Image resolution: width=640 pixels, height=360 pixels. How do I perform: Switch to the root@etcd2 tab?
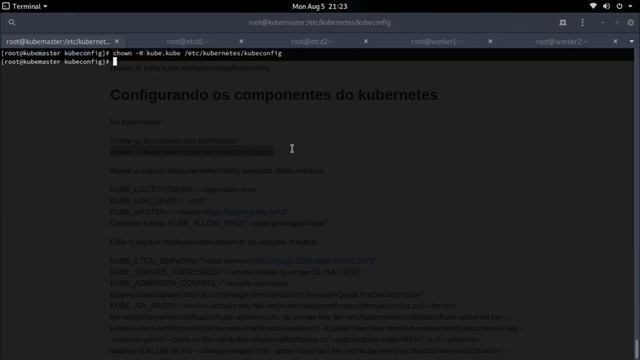[x=312, y=42]
